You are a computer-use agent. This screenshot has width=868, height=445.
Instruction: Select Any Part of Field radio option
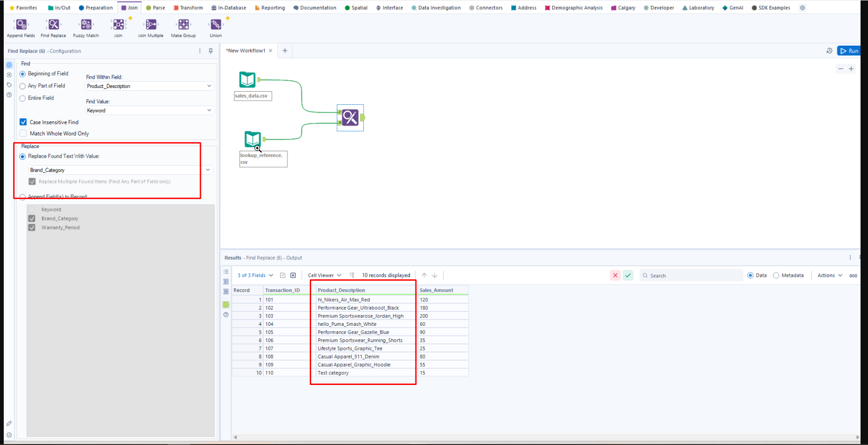point(22,86)
